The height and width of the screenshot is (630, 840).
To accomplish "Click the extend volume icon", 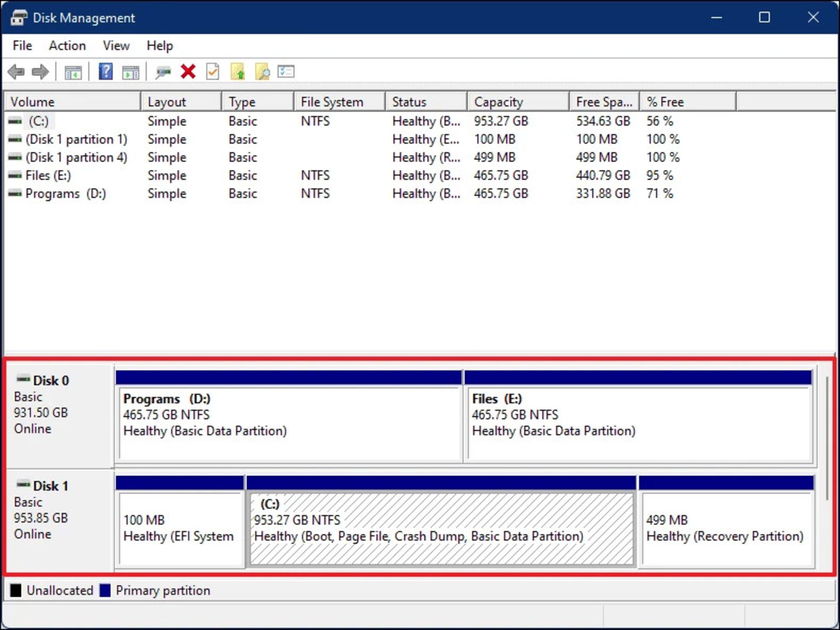I will [x=238, y=71].
